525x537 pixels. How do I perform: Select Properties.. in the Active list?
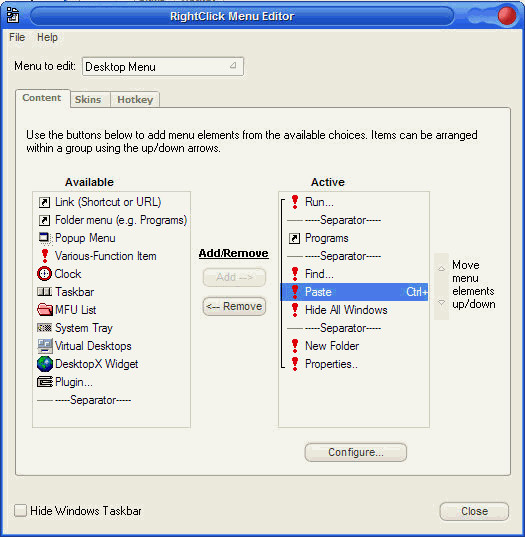tap(331, 364)
